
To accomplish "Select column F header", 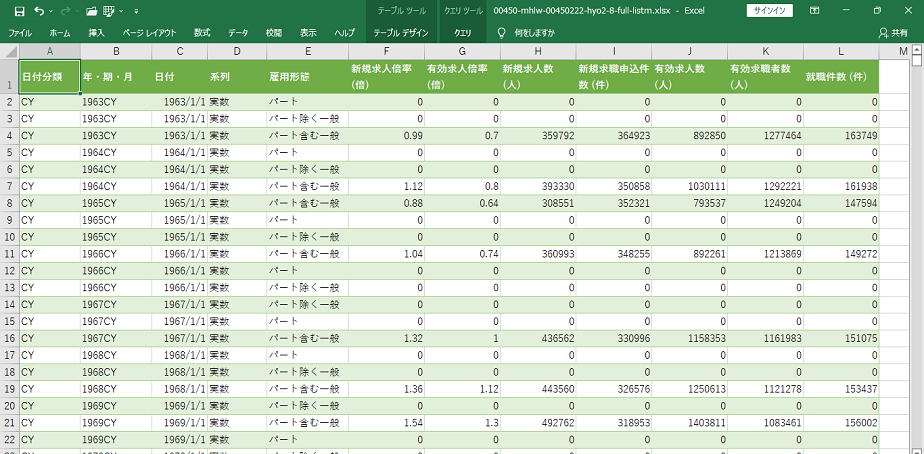I will (x=386, y=52).
